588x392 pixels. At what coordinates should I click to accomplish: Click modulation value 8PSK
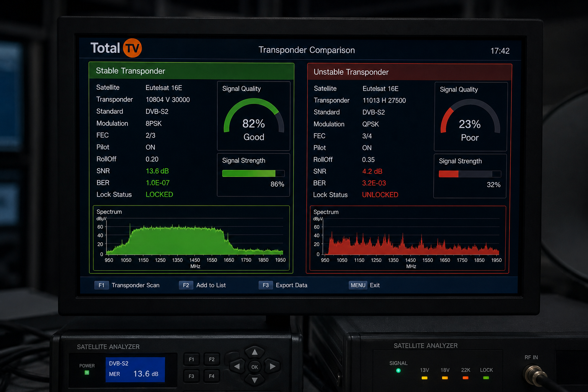tap(154, 124)
